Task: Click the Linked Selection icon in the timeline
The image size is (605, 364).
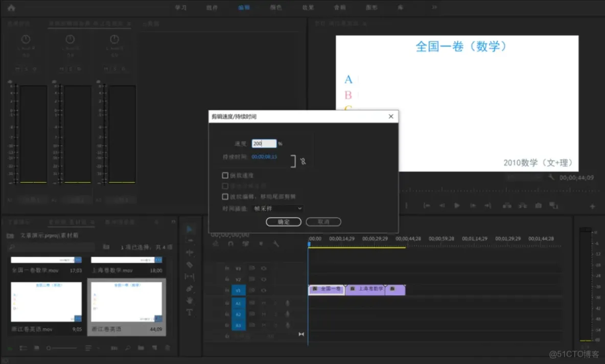Action: coord(246,244)
